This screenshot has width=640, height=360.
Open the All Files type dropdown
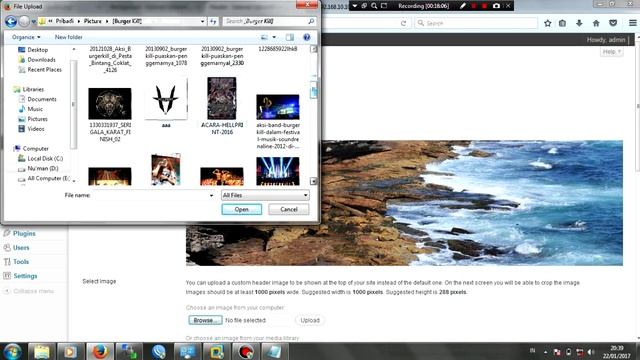[x=265, y=196]
